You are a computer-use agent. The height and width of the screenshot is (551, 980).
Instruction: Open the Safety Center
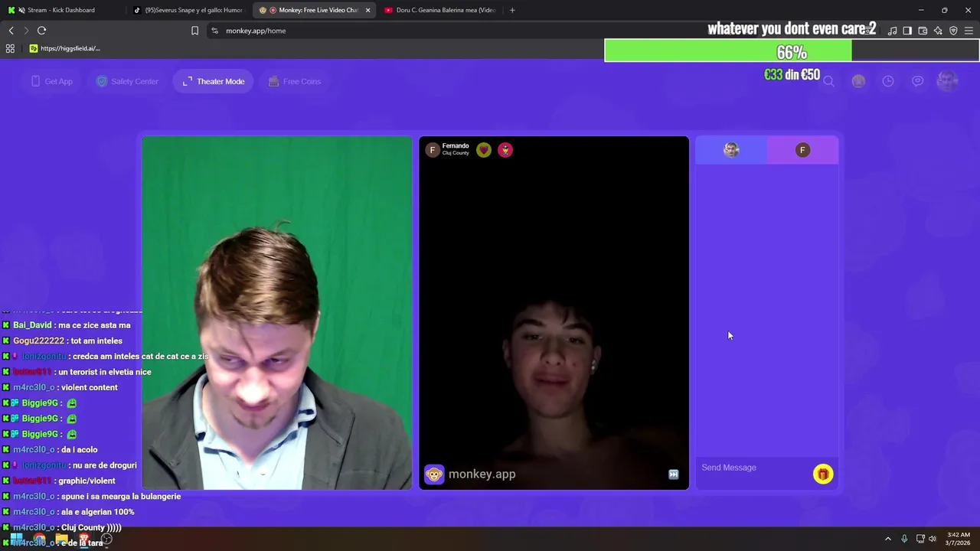pos(127,81)
